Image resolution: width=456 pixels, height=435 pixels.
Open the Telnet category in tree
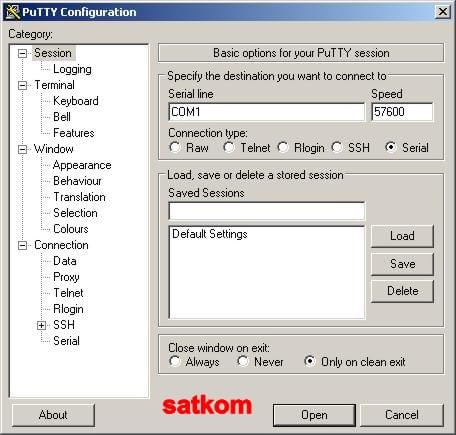coord(68,293)
